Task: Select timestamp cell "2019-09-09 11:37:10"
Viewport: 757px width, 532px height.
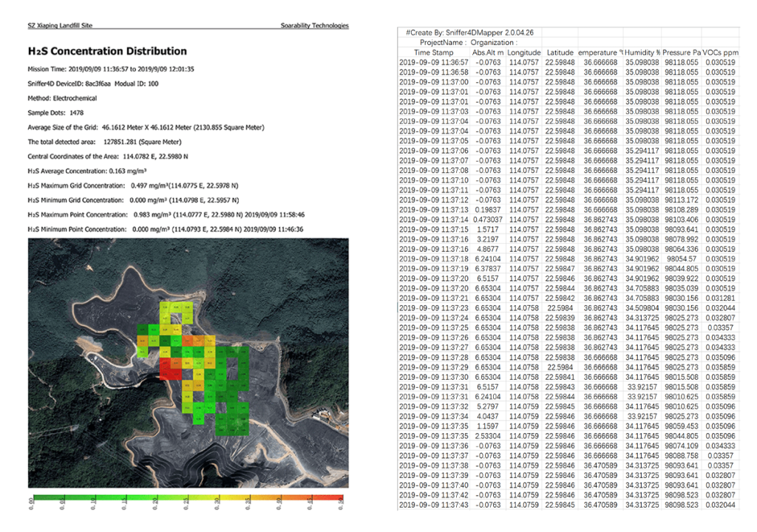Action: tap(433, 180)
